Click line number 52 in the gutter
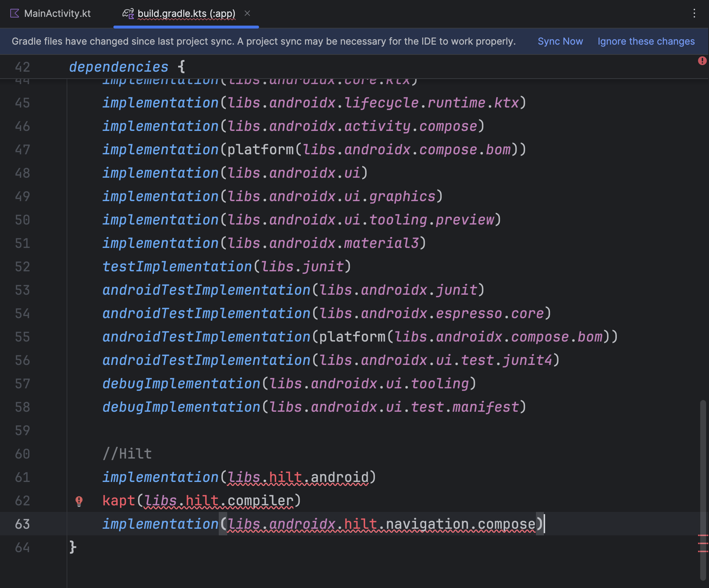This screenshot has width=709, height=588. click(22, 267)
